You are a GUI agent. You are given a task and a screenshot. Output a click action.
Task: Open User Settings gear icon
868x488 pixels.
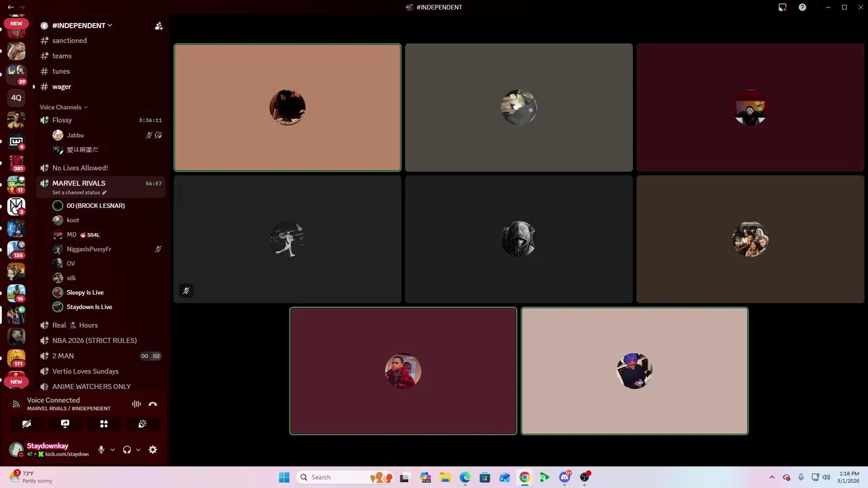tap(153, 449)
